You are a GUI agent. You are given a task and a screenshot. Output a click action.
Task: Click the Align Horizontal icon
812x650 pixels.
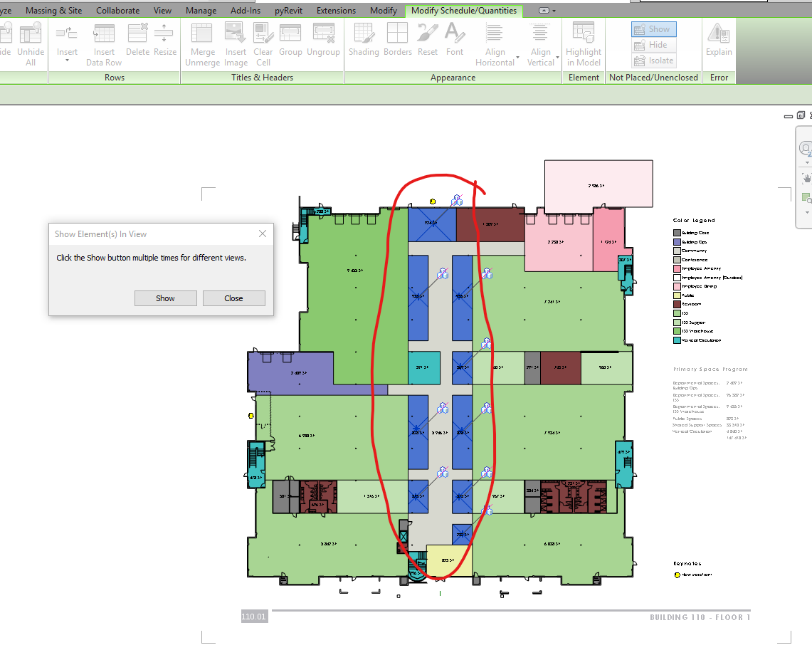[495, 33]
